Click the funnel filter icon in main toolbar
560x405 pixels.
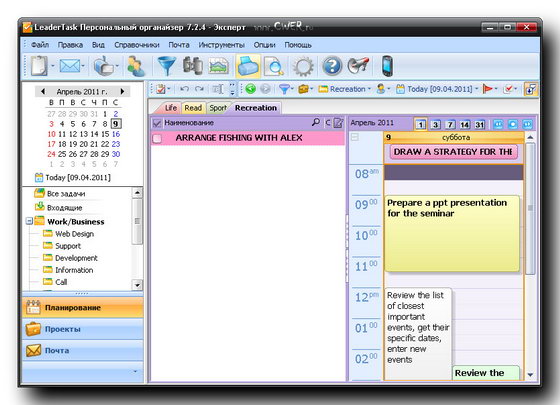(x=166, y=66)
